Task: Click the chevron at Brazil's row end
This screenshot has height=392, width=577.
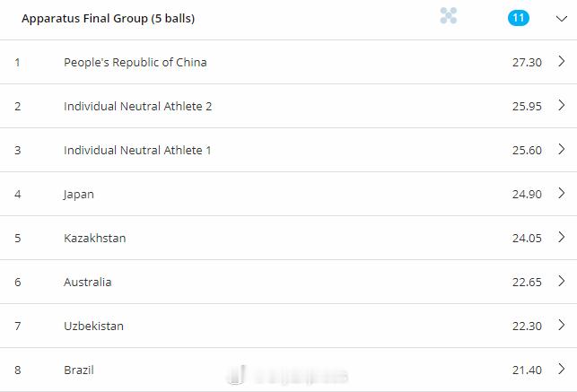Action: click(562, 370)
